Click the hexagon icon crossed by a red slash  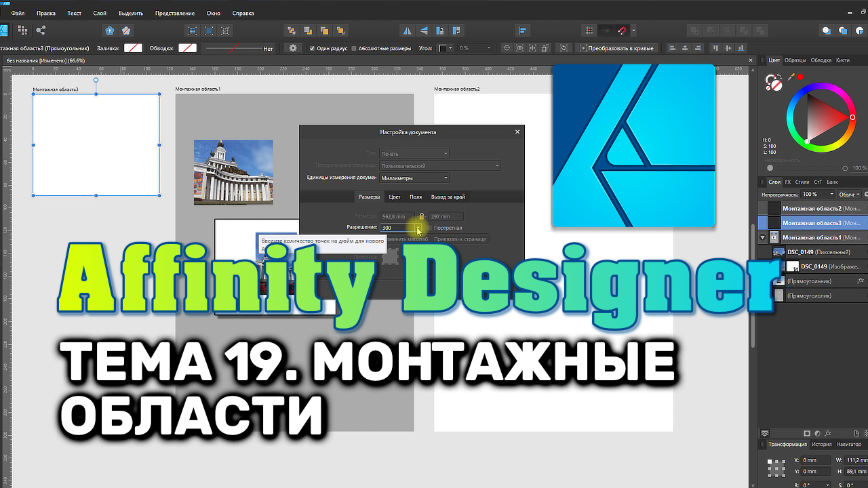(x=126, y=30)
